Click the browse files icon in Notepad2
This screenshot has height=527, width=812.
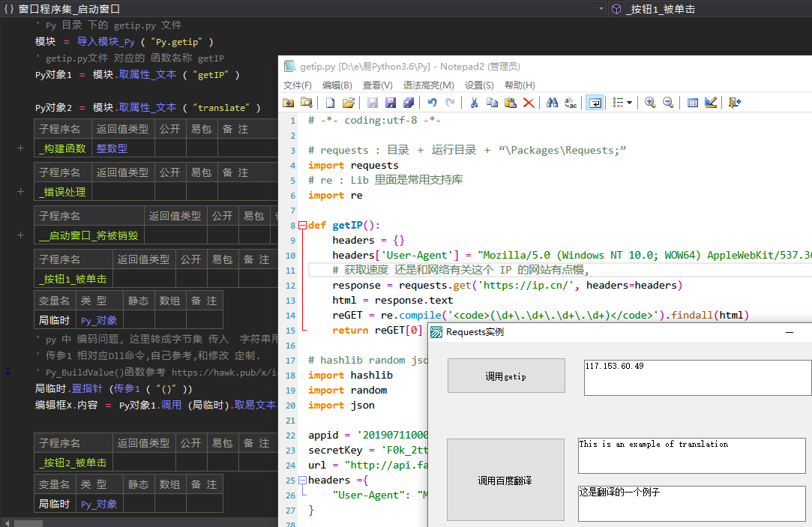coord(307,103)
